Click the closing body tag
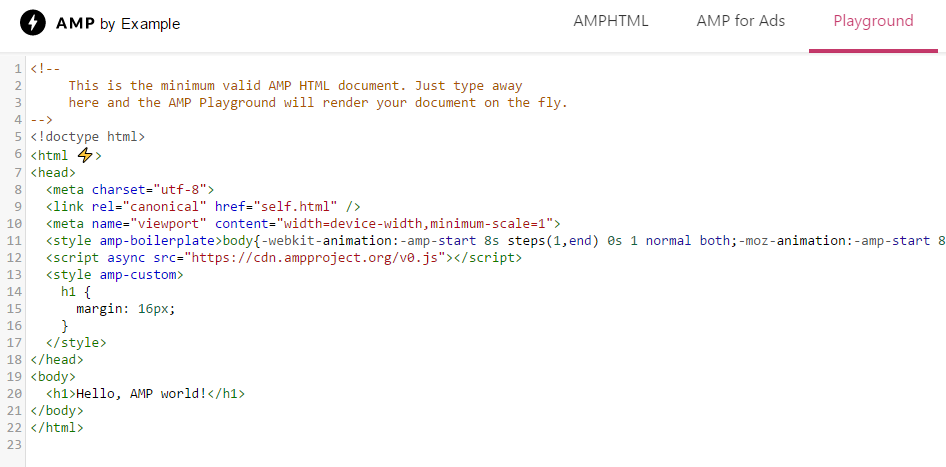Viewport: 946px width, 467px height. [x=57, y=411]
